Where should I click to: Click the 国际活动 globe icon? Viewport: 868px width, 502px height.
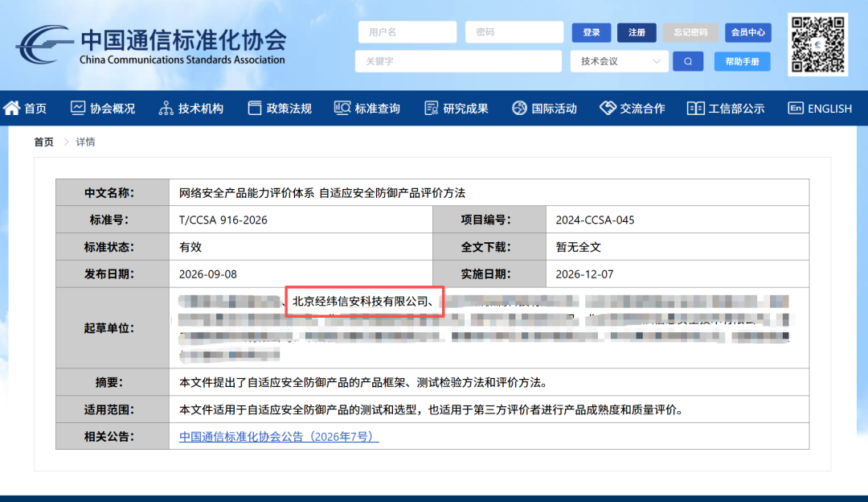[519, 108]
